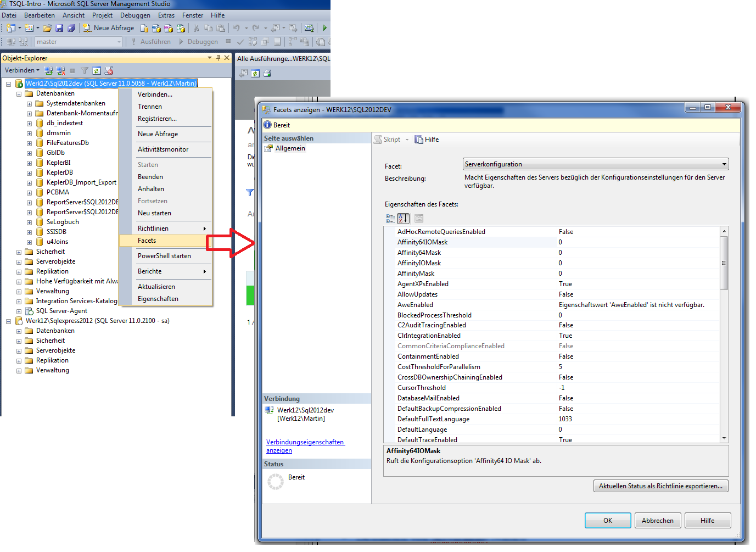
Task: Open the Datei menu
Action: 9,15
